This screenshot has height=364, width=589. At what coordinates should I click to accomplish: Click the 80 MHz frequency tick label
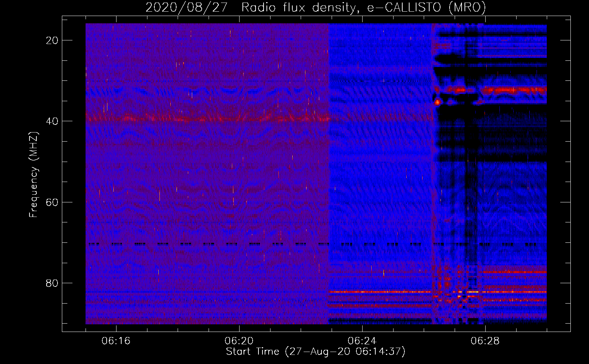pos(52,283)
